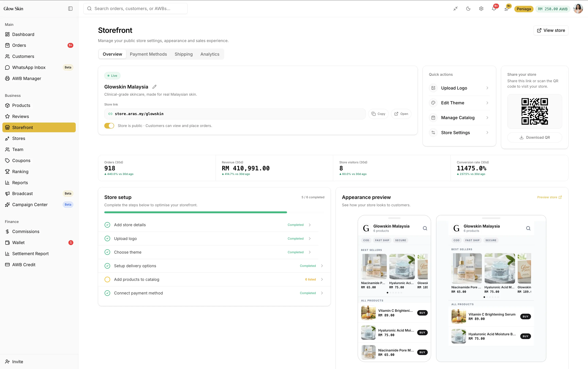Viewport: 588px width, 369px height.
Task: Click the minimize arrows icon in header
Action: click(x=456, y=9)
